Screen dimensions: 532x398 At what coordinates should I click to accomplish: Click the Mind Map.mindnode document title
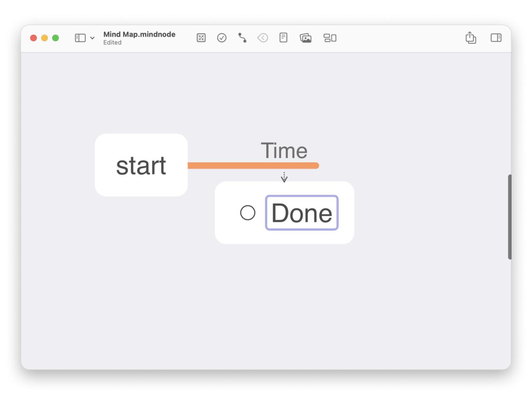click(x=139, y=34)
